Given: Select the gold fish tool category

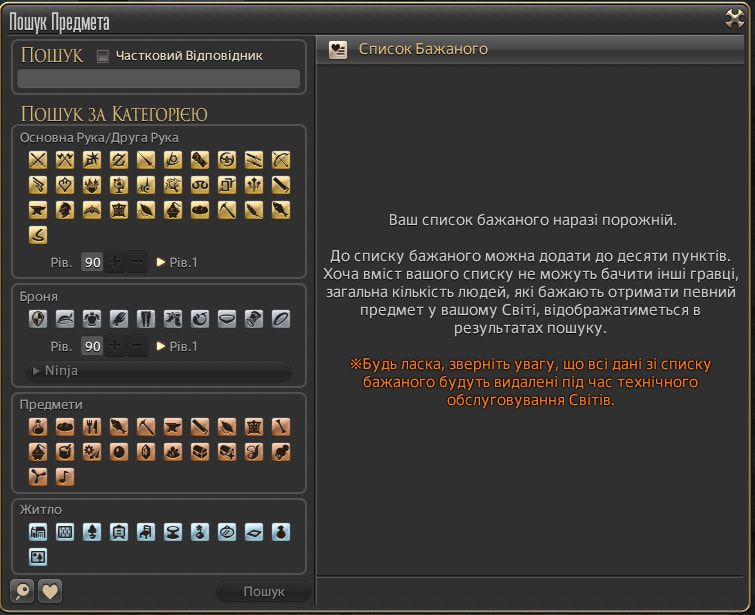Looking at the screenshot, I should tap(281, 210).
